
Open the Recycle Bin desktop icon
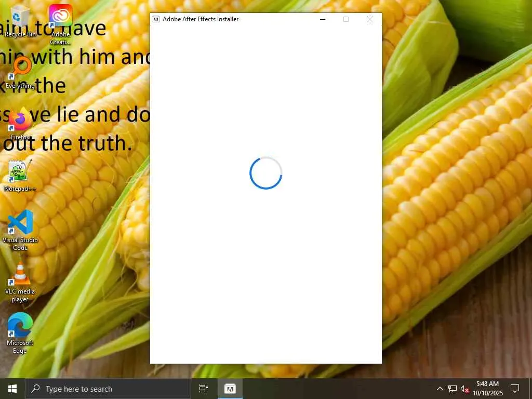coord(20,21)
